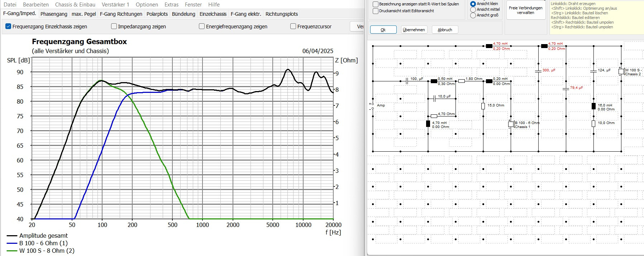Click the 10,0 Ohm resistor symbol

(593, 124)
